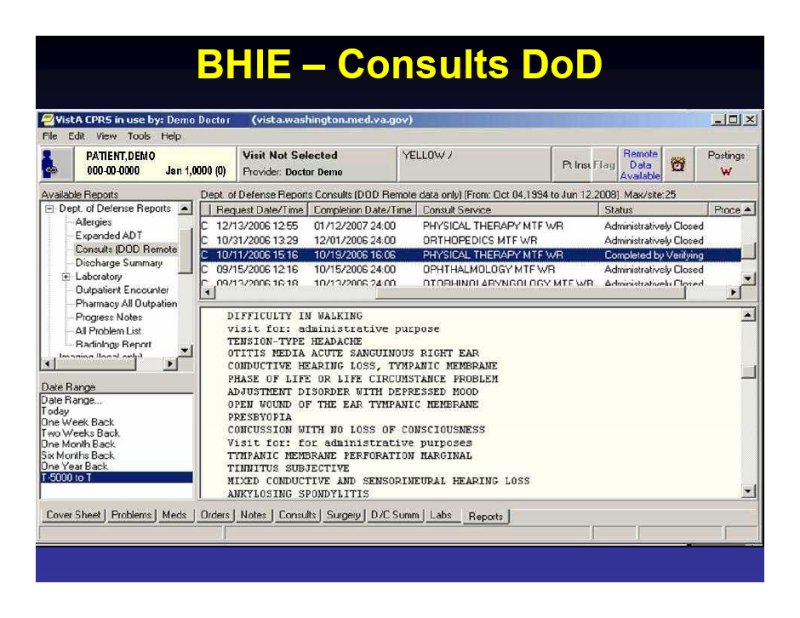Screen dimensions: 800x618
Task: Select the Reports tab
Action: click(x=486, y=516)
